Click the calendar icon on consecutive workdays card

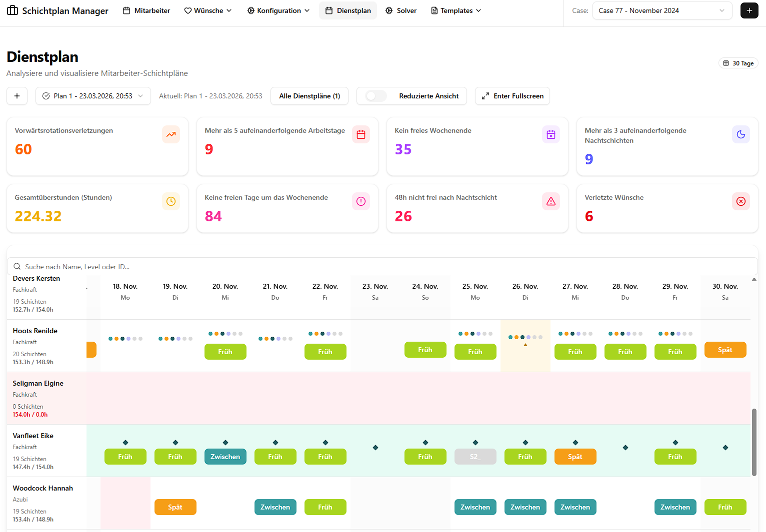coord(361,134)
